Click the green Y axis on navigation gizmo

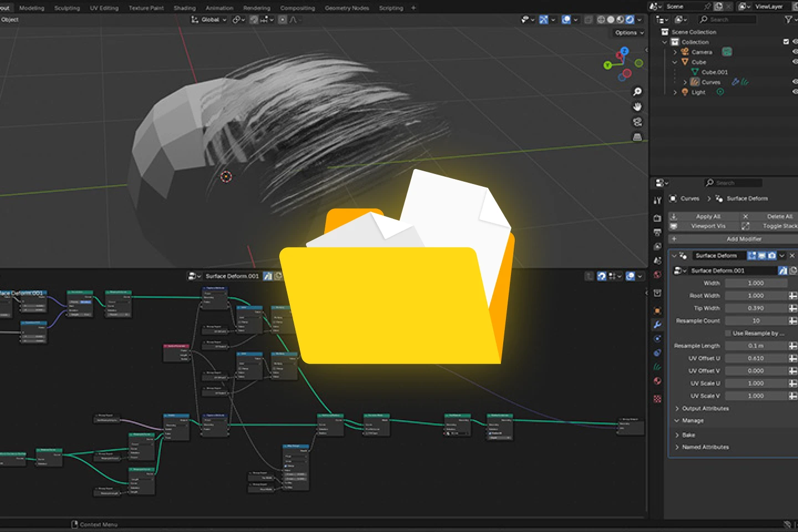[607, 65]
